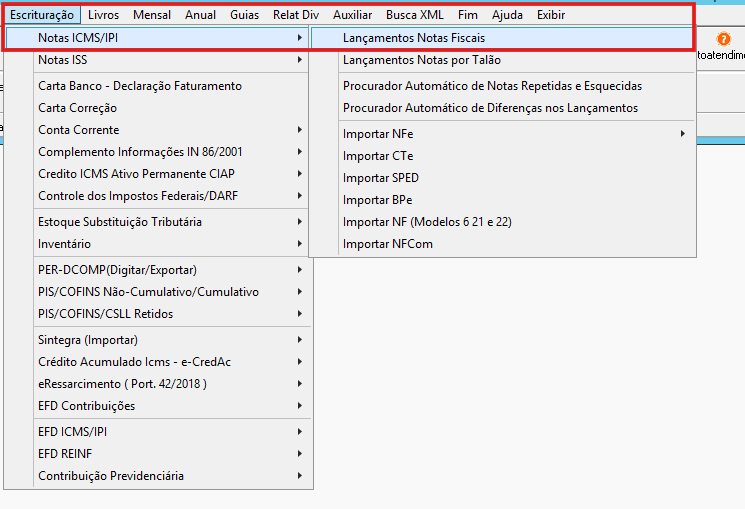Expand submenu arrow beside Notas ISS
The height and width of the screenshot is (509, 745).
click(x=300, y=59)
